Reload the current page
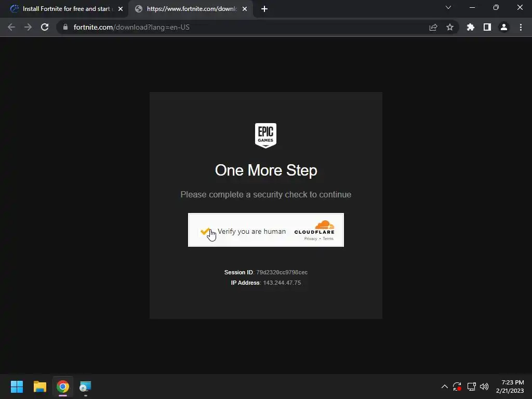532x399 pixels. (x=45, y=27)
